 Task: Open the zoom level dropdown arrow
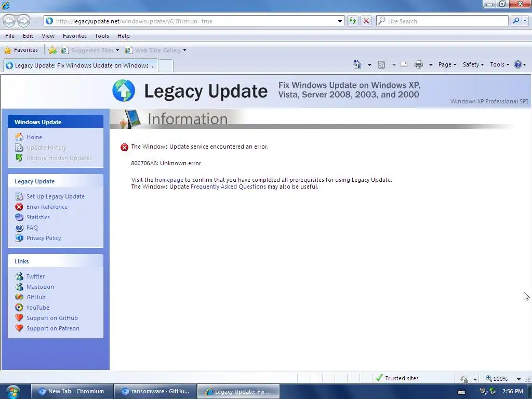tap(518, 379)
